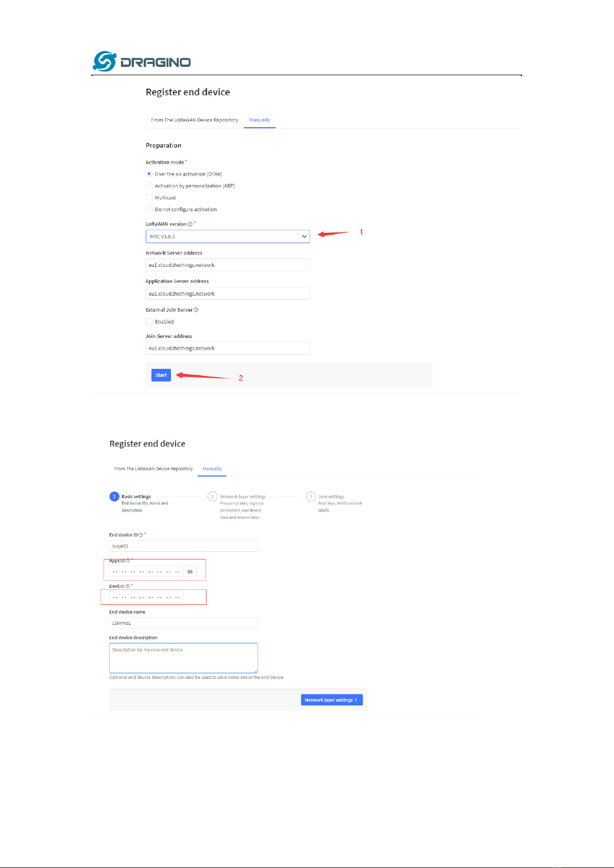Click the DevEUI help icon
614x868 pixels.
[x=128, y=586]
